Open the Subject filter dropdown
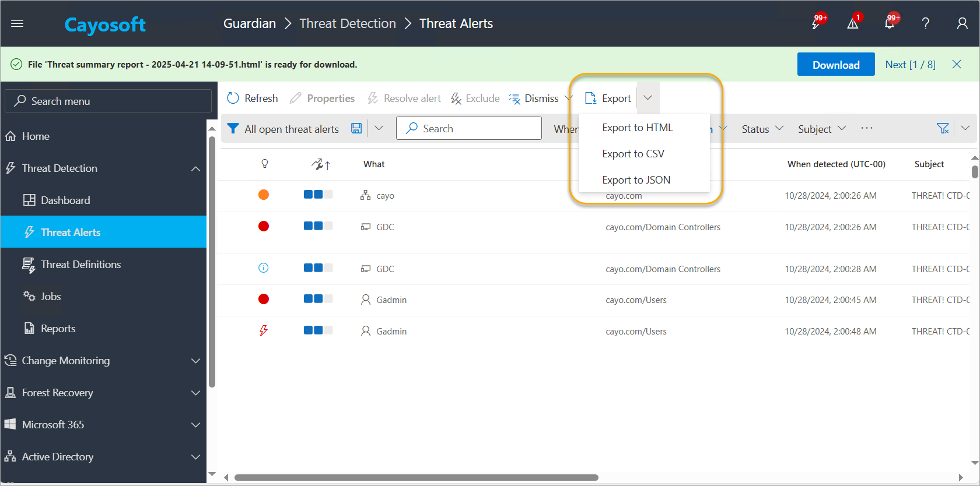 click(x=822, y=129)
